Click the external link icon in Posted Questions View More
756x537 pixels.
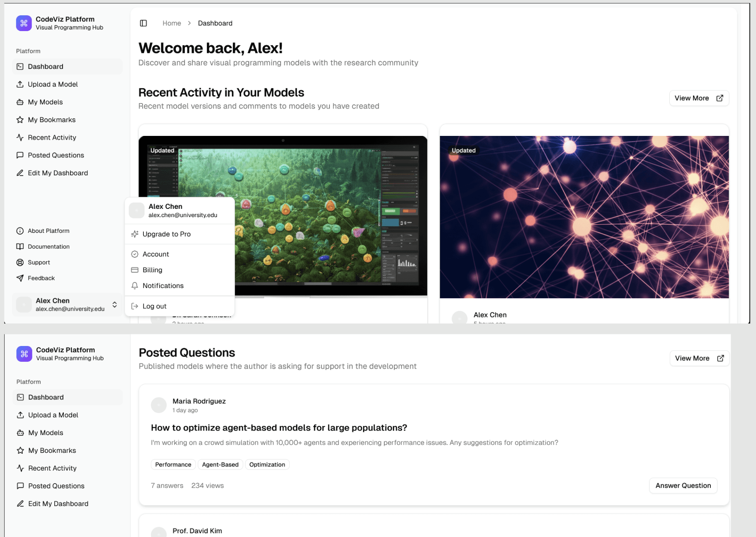pos(720,358)
